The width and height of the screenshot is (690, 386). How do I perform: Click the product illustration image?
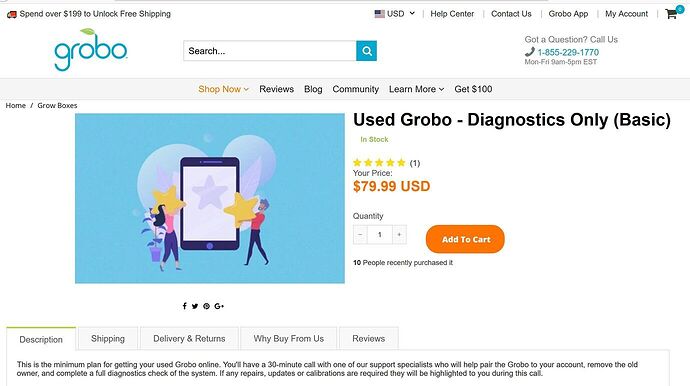pyautogui.click(x=210, y=199)
